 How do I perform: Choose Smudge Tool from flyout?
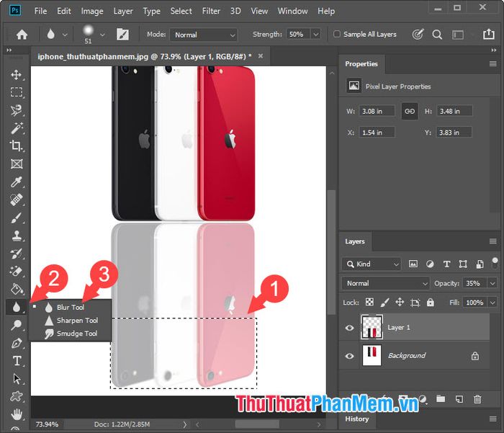coord(71,334)
